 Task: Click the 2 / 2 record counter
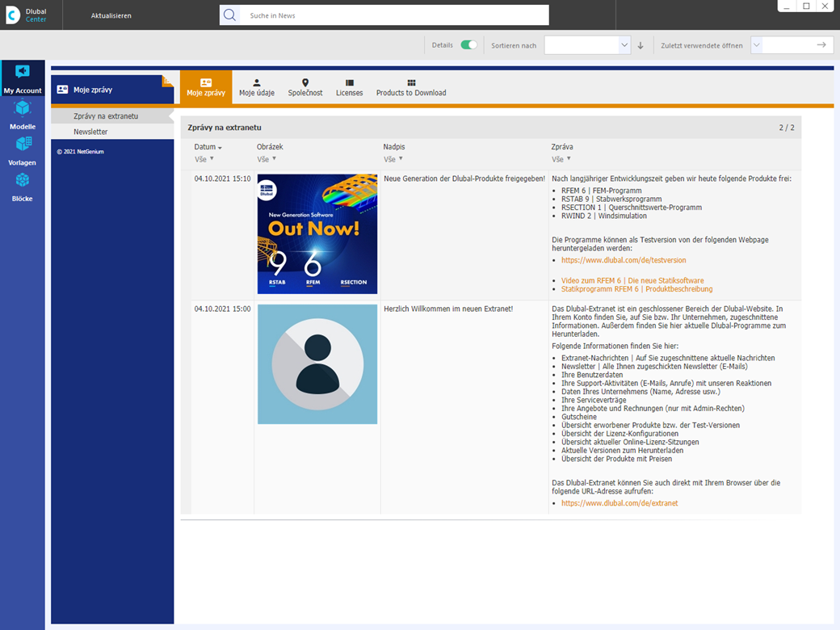pos(787,128)
